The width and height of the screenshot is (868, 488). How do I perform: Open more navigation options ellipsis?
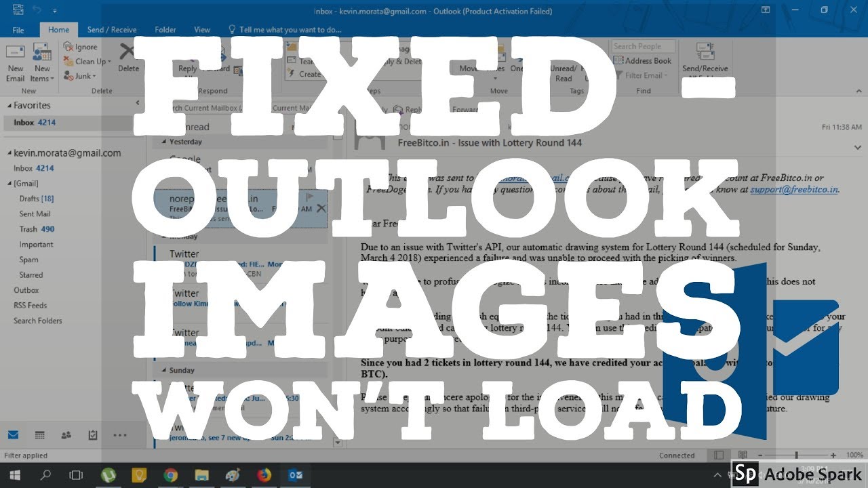120,435
